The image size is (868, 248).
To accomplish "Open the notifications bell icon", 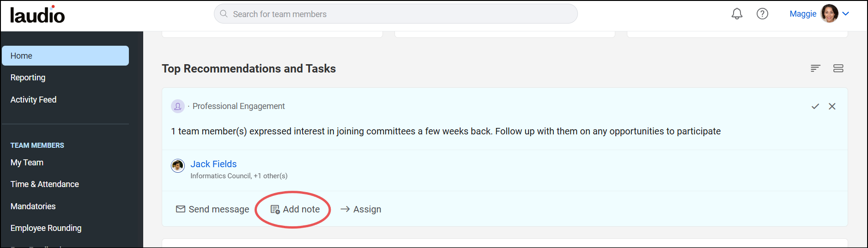I will click(x=737, y=14).
